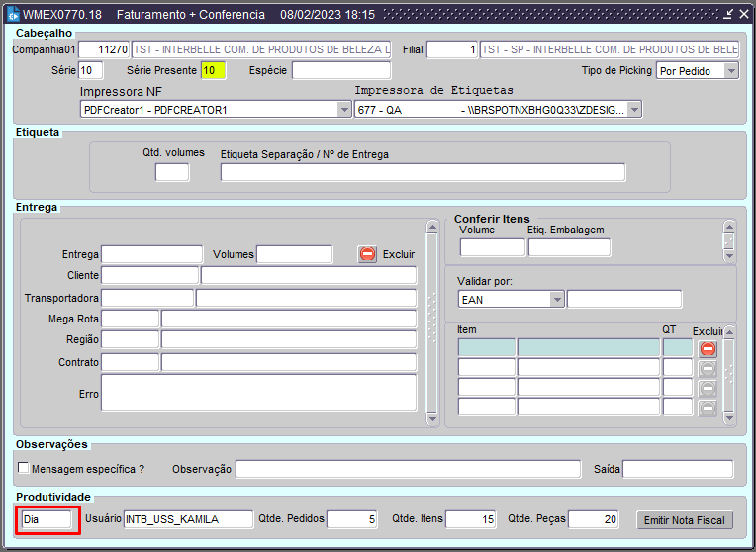Viewport: 756px width, 552px height.
Task: Expand the Impressora NF dropdown
Action: tap(345, 110)
